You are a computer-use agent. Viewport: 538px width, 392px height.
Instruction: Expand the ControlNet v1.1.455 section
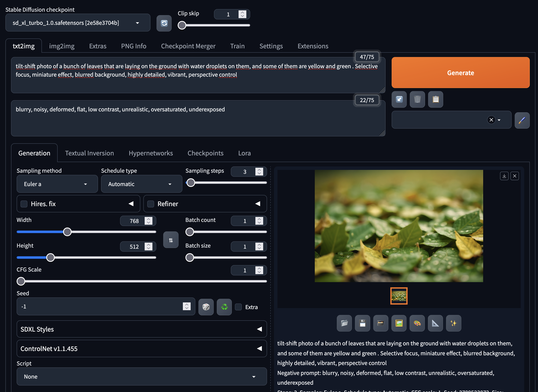(141, 348)
